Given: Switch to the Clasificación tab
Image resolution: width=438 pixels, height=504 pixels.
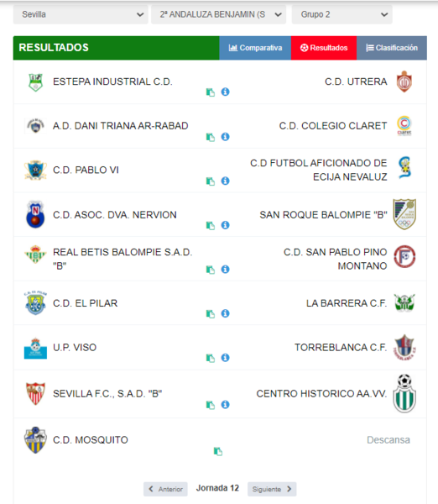Looking at the screenshot, I should (x=392, y=48).
